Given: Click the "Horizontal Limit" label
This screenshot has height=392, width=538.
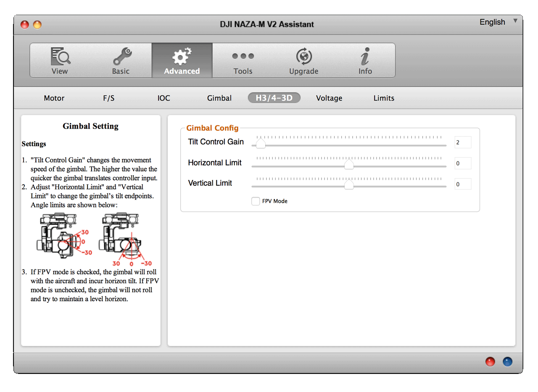Looking at the screenshot, I should pyautogui.click(x=215, y=163).
